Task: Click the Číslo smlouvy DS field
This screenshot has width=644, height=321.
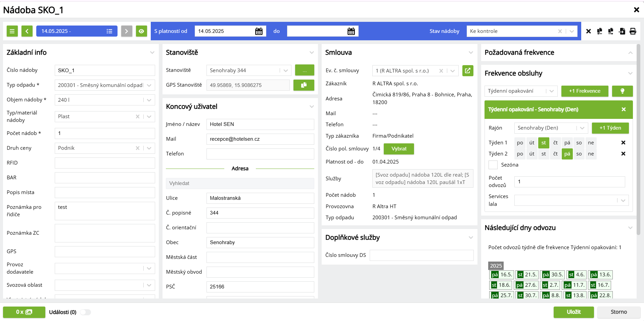Action: (x=421, y=255)
